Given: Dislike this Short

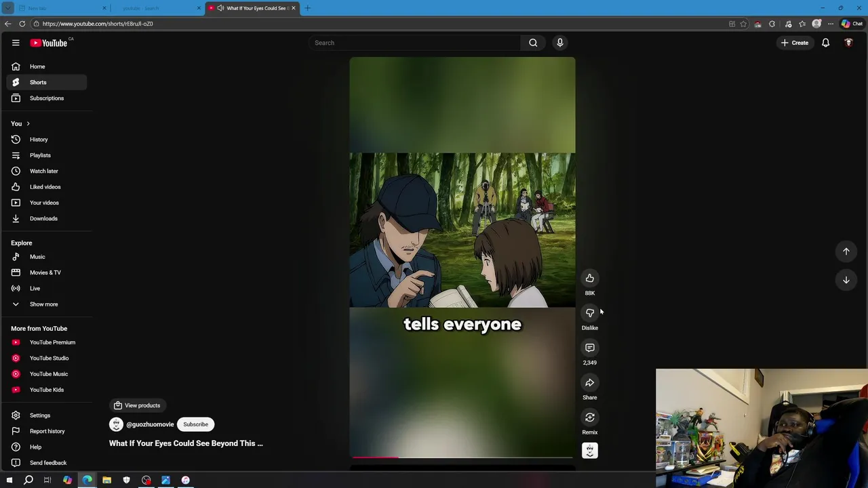Looking at the screenshot, I should 590,312.
